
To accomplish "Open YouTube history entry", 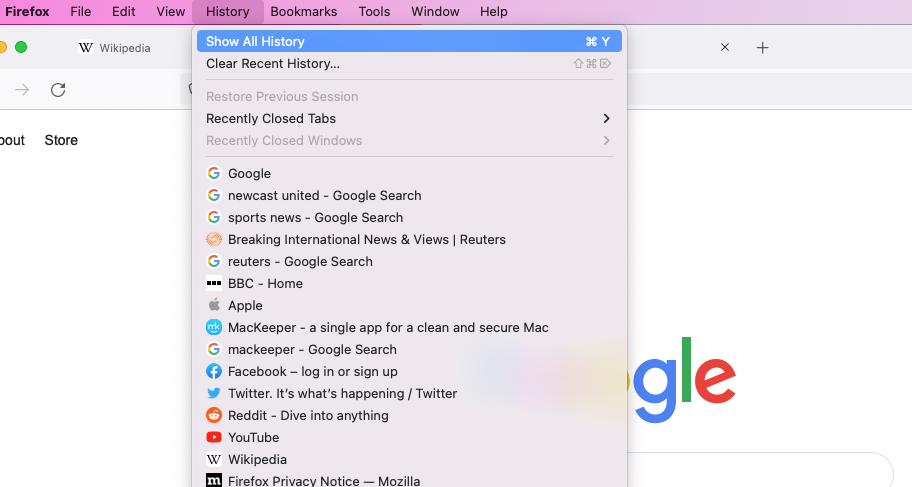I will (409, 438).
